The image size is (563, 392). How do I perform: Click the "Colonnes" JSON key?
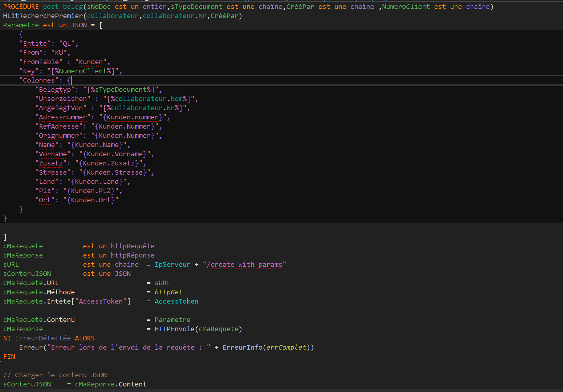pos(39,80)
